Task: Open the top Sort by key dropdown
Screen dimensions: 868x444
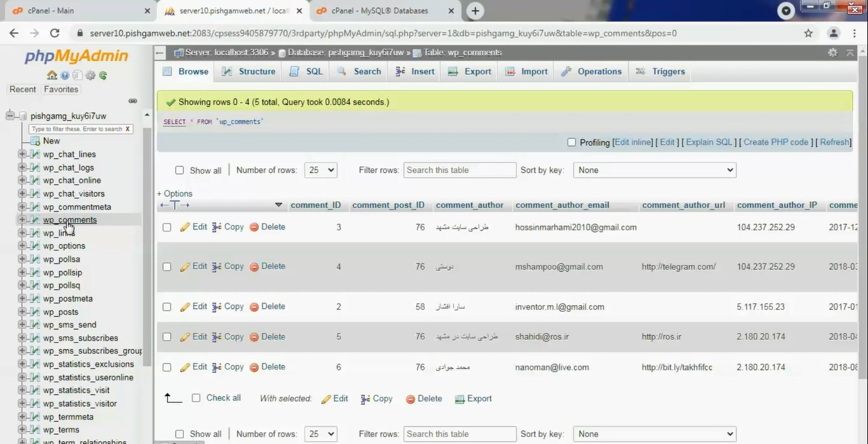Action: pos(654,170)
